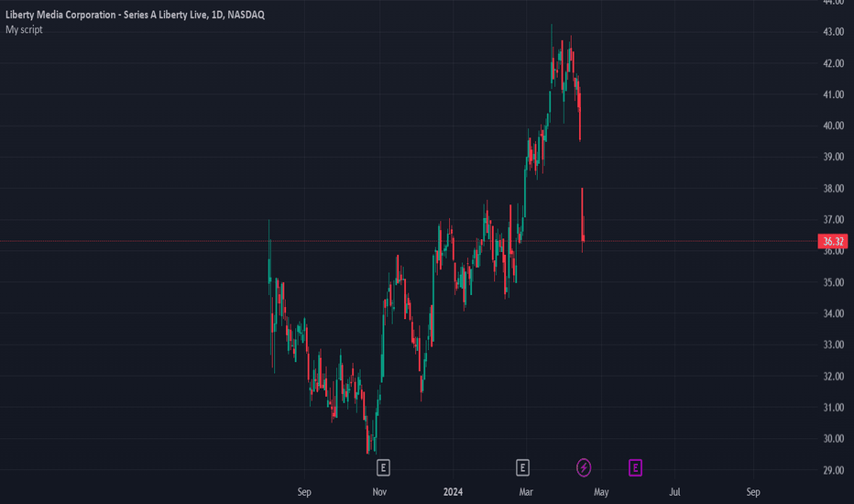Click the last Sep time axis label
The height and width of the screenshot is (504, 854).
pyautogui.click(x=752, y=492)
